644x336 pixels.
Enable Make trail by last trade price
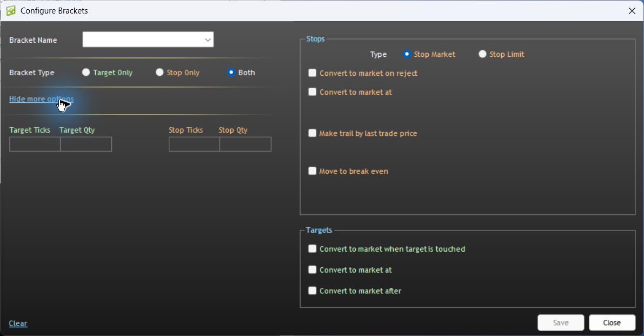coord(312,133)
